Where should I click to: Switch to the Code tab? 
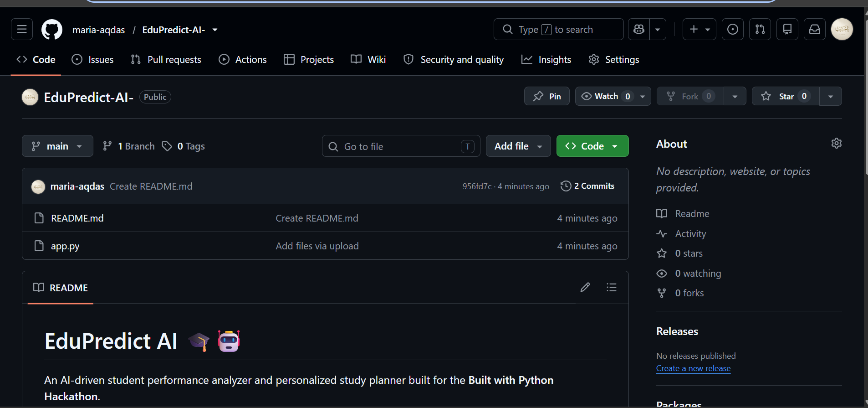coord(36,60)
